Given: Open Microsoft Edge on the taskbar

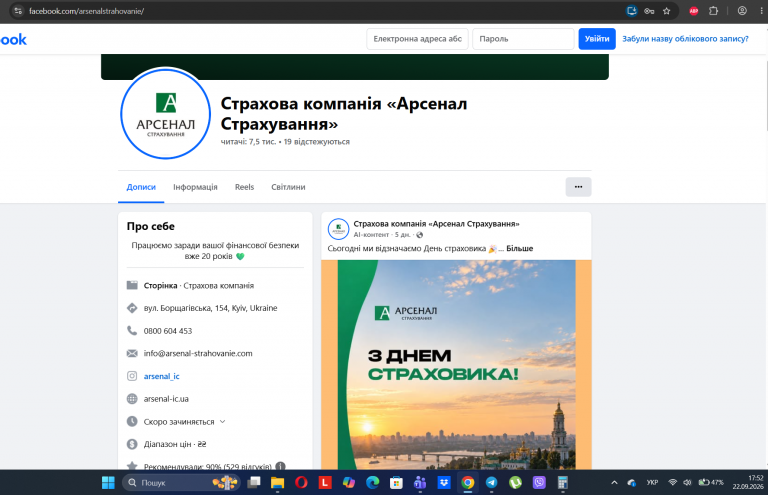Looking at the screenshot, I should (373, 483).
